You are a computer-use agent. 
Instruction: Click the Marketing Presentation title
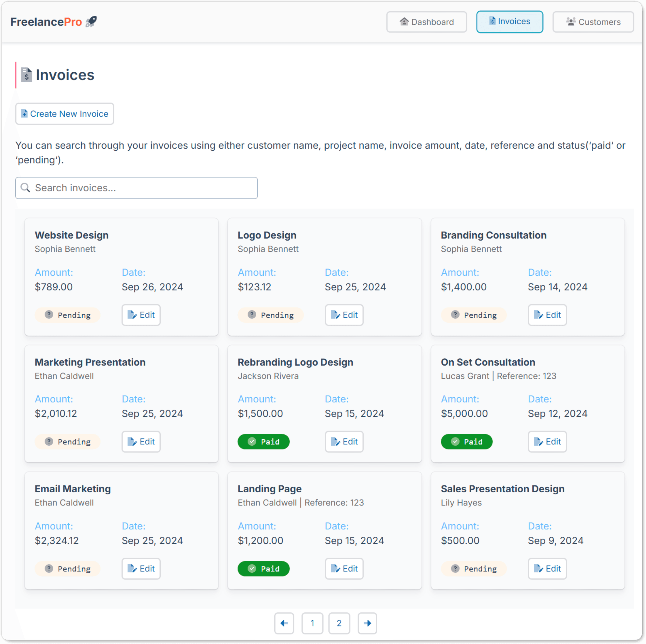90,362
